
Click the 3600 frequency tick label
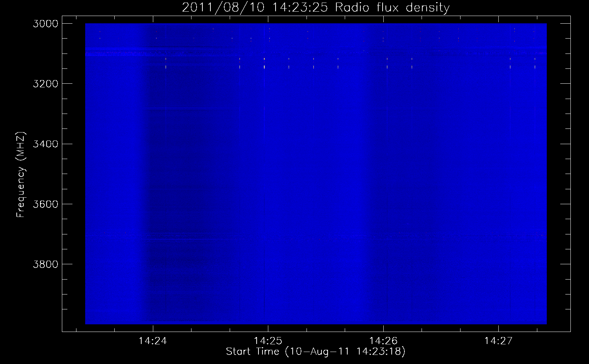[46, 204]
